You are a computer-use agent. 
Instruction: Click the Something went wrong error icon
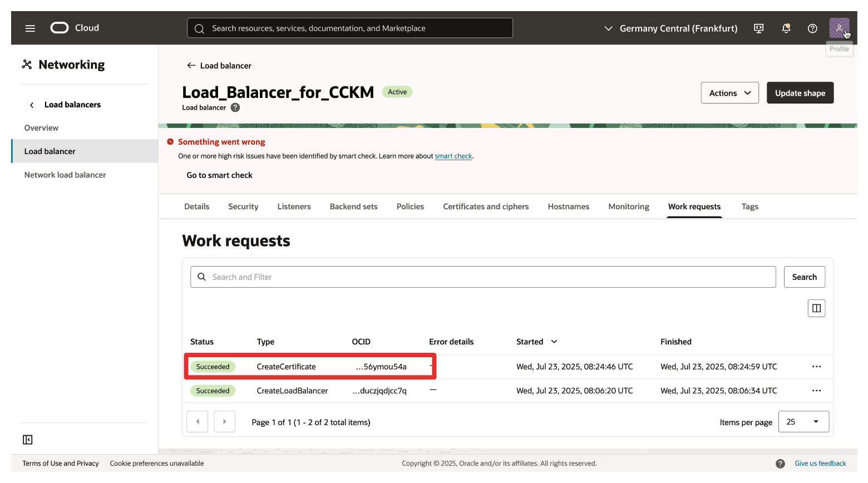pos(170,142)
